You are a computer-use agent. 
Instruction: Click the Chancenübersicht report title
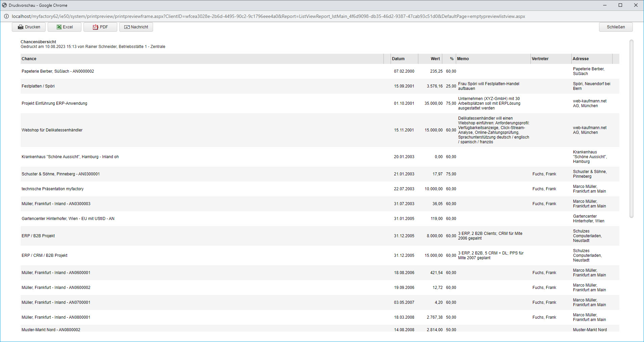38,42
